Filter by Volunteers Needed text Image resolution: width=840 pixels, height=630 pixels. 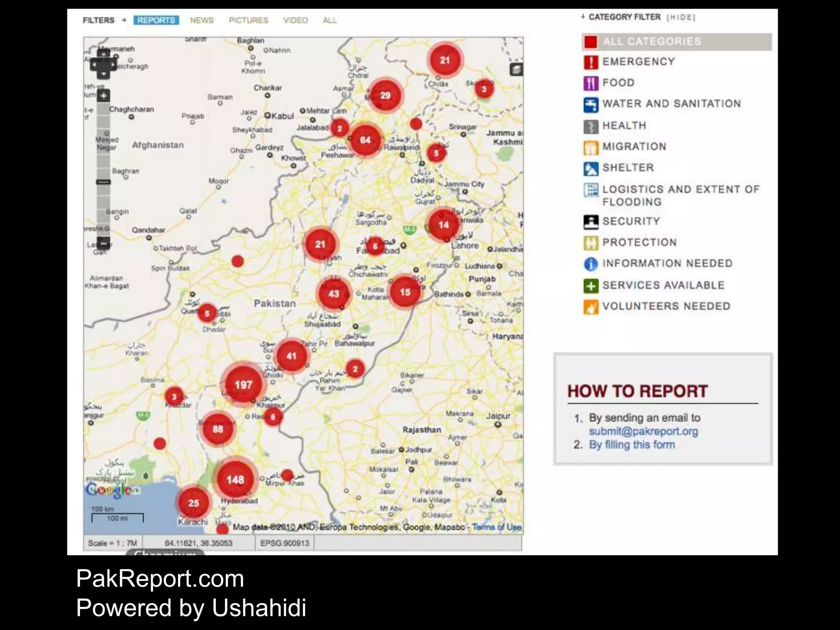(667, 306)
